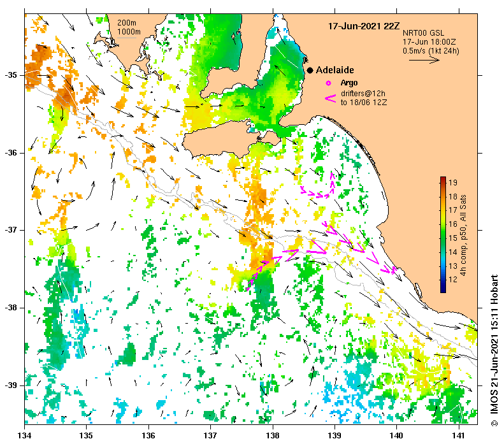504x446 pixels.
Task: Click the velocity reference scale arrow
Action: (x=424, y=60)
